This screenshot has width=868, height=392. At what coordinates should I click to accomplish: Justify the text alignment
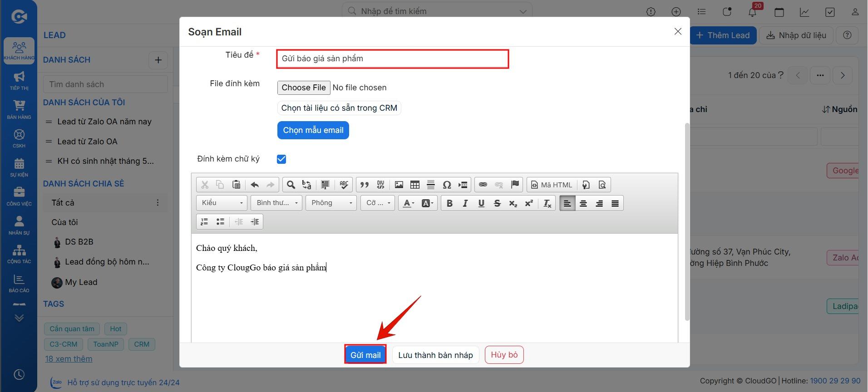pyautogui.click(x=615, y=203)
